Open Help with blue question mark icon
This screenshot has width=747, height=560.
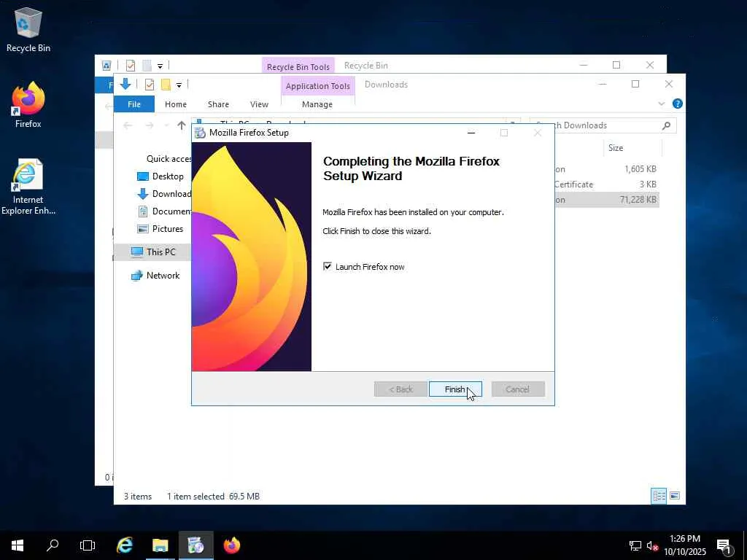pyautogui.click(x=678, y=104)
